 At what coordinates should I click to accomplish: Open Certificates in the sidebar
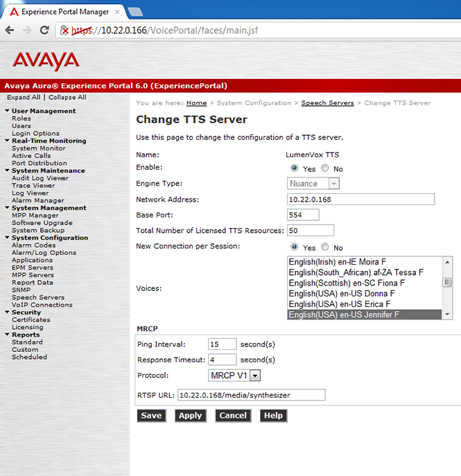pyautogui.click(x=31, y=319)
